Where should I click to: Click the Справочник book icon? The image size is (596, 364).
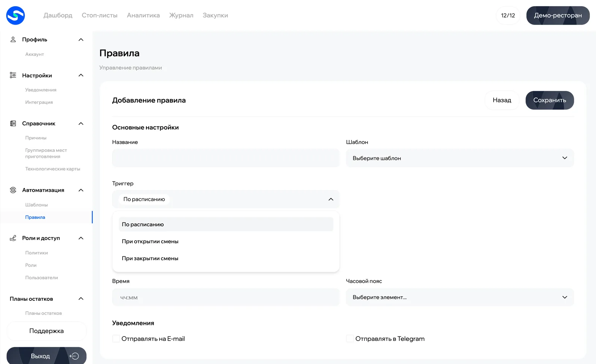coord(13,124)
